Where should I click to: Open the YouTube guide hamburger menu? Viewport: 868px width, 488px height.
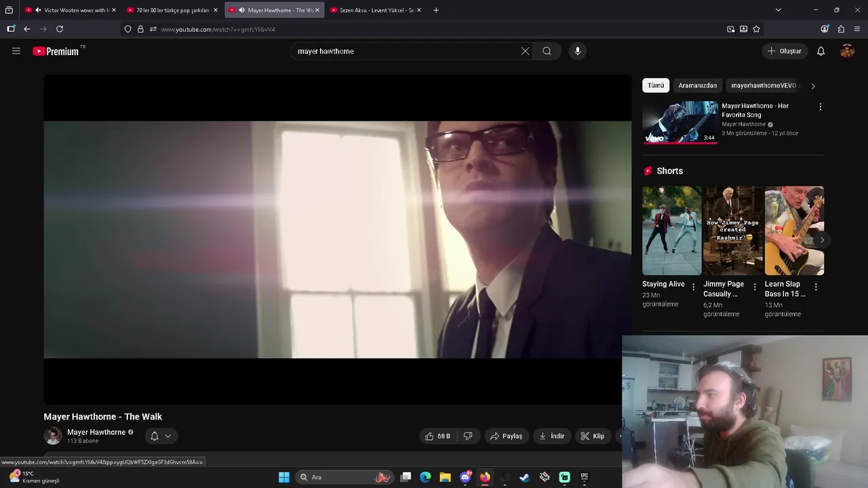click(x=16, y=51)
